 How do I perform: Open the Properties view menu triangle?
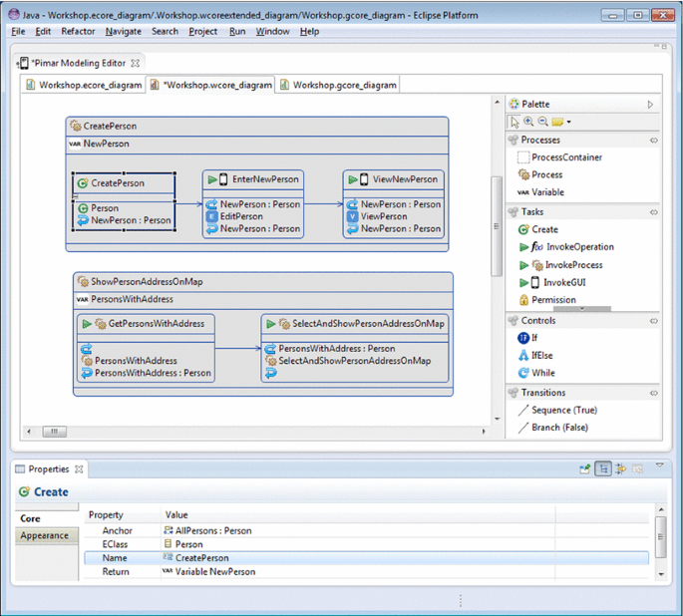660,465
